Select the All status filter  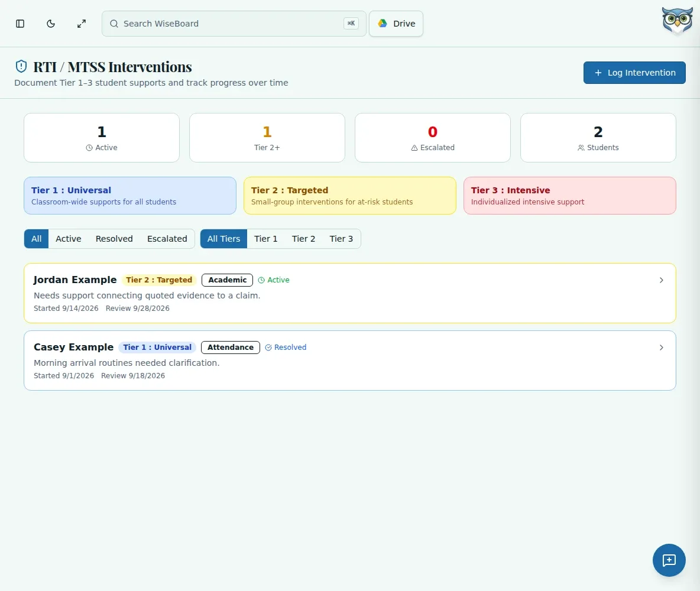coord(37,239)
